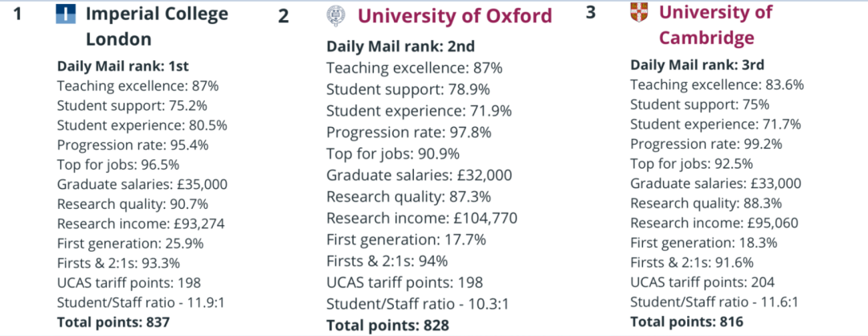Click rank number 2 beside Oxford
The width and height of the screenshot is (868, 336).
[x=284, y=17]
